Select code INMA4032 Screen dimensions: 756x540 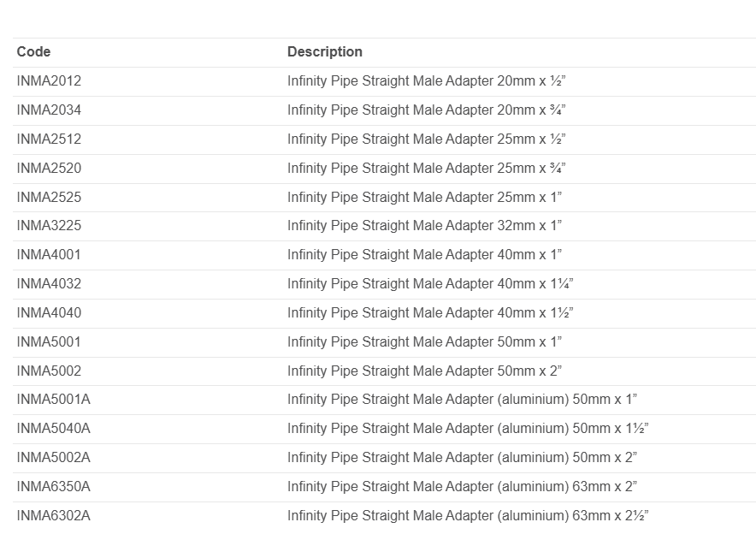tap(49, 284)
